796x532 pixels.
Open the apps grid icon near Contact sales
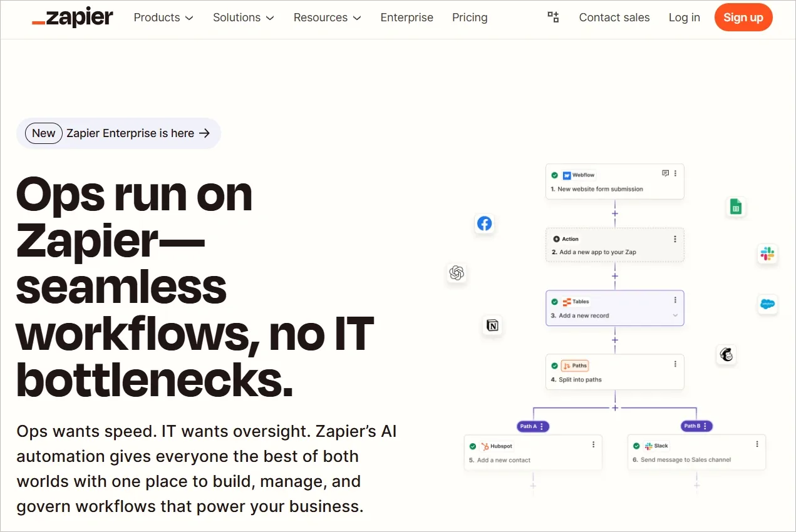[x=553, y=18]
